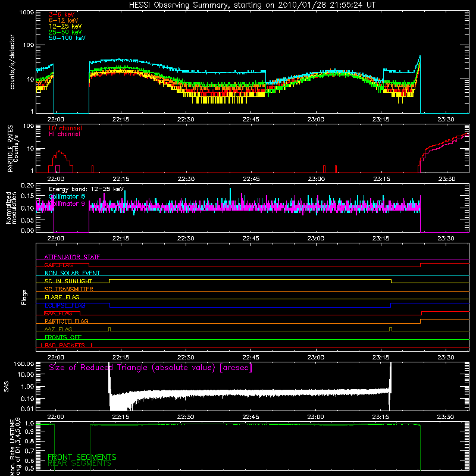The height and width of the screenshot is (476, 476).
Task: Click the SAA_FLAG label
Action: (58, 313)
